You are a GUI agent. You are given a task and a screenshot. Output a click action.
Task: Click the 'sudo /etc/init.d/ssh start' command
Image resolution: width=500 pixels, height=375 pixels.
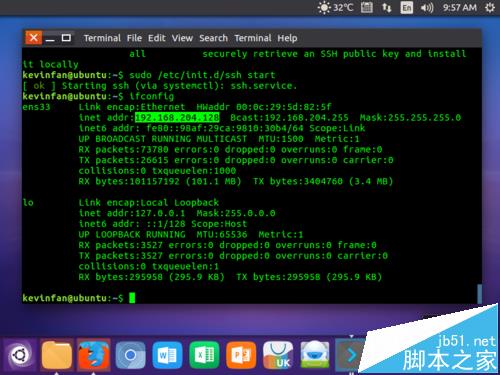(x=202, y=75)
